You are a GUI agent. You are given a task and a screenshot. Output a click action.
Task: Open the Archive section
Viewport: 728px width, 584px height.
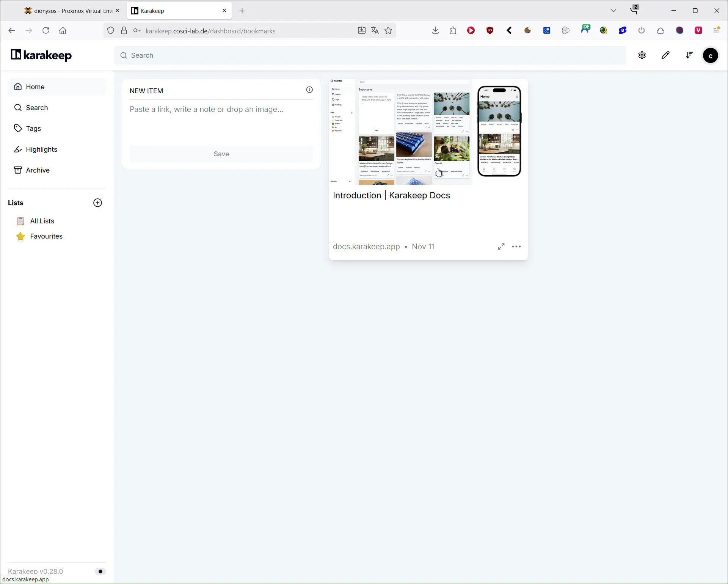(38, 170)
